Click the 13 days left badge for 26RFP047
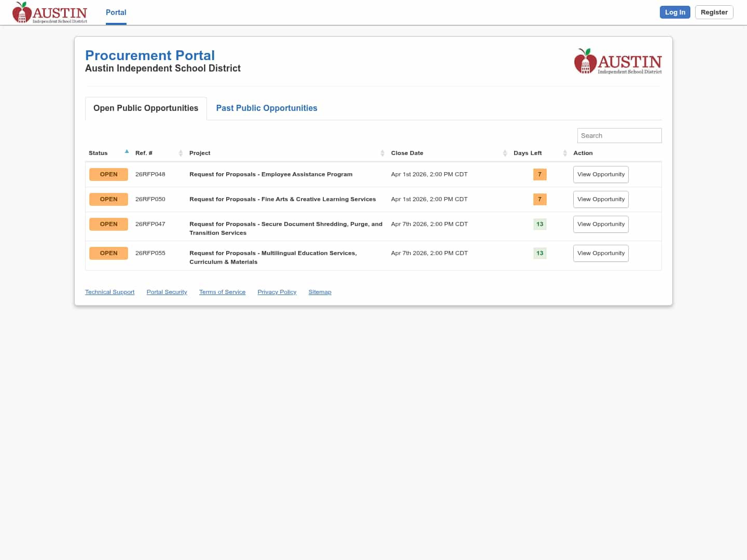Image resolution: width=747 pixels, height=560 pixels. click(x=539, y=224)
